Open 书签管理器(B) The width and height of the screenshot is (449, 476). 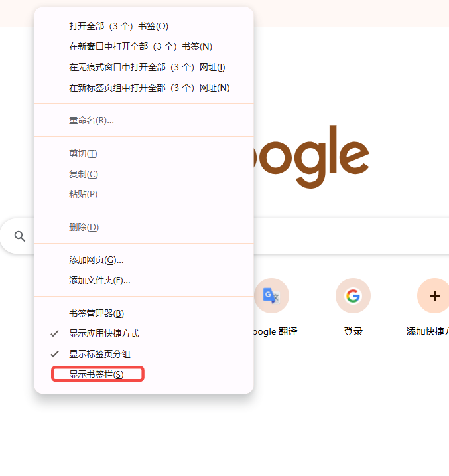pyautogui.click(x=144, y=313)
